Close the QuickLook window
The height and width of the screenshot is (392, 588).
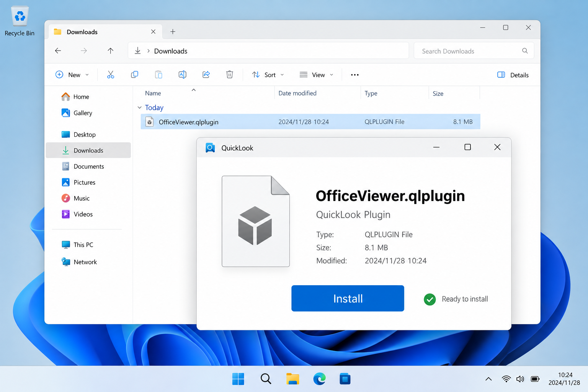point(497,147)
